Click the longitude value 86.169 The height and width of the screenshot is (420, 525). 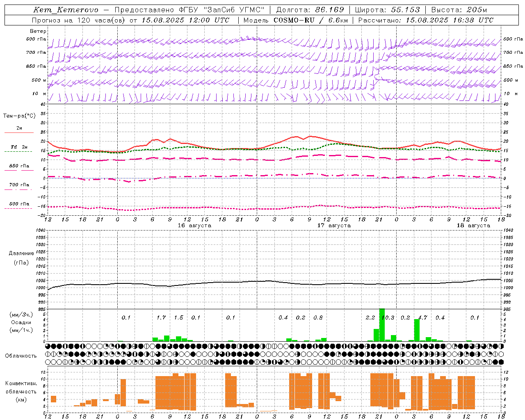[330, 10]
